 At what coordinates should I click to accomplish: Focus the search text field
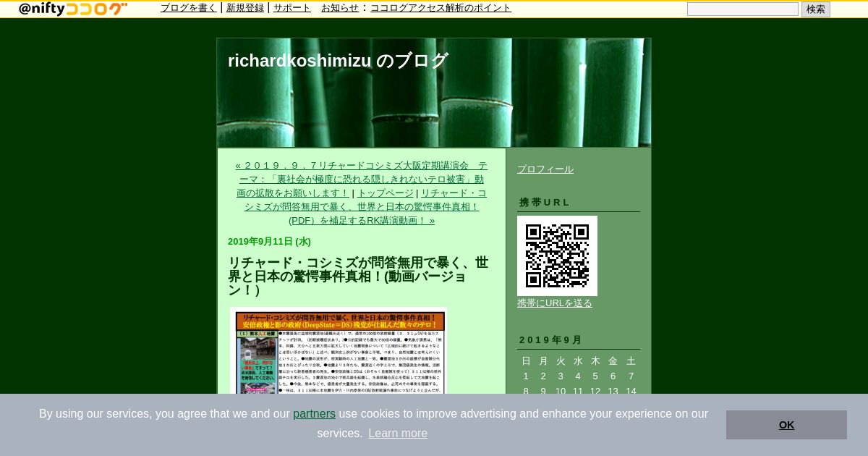(x=742, y=9)
